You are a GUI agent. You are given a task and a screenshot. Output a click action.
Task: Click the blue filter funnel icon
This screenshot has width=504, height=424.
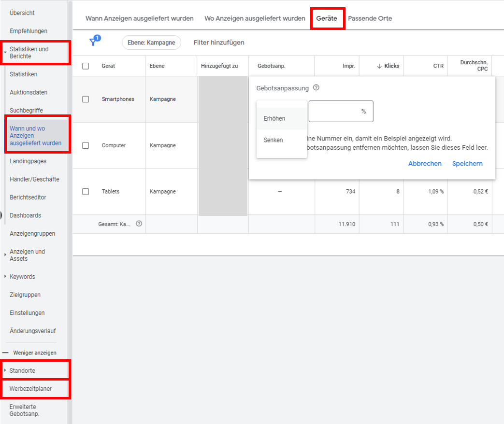pos(93,42)
